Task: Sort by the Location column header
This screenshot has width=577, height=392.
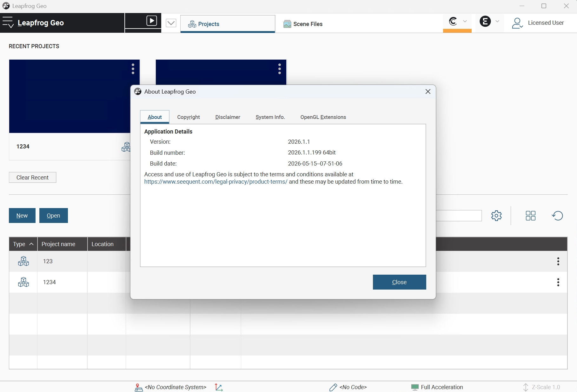Action: (x=107, y=244)
